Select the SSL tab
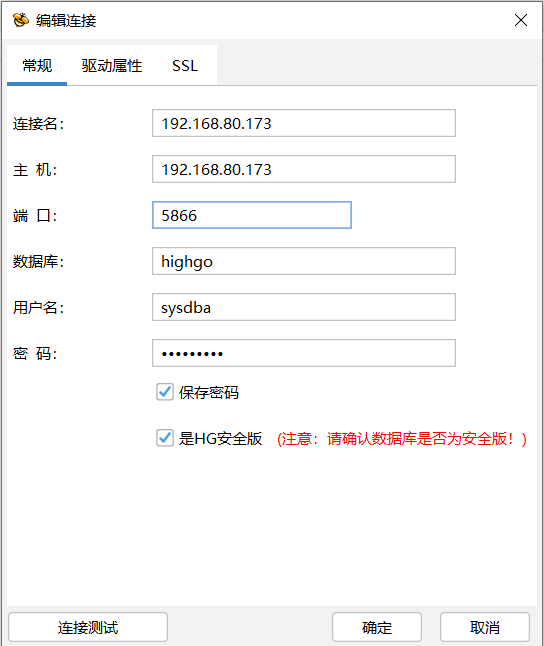This screenshot has width=544, height=646. pos(185,66)
